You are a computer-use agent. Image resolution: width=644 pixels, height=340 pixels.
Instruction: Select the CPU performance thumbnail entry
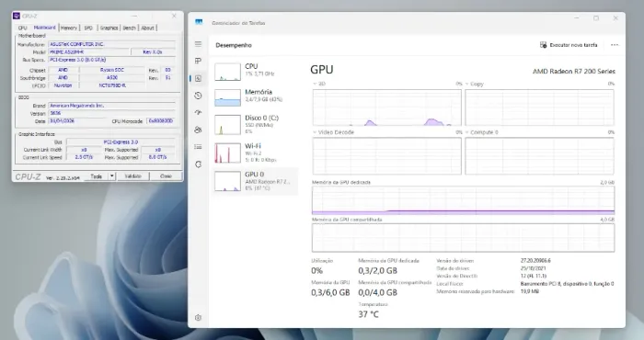[255, 72]
